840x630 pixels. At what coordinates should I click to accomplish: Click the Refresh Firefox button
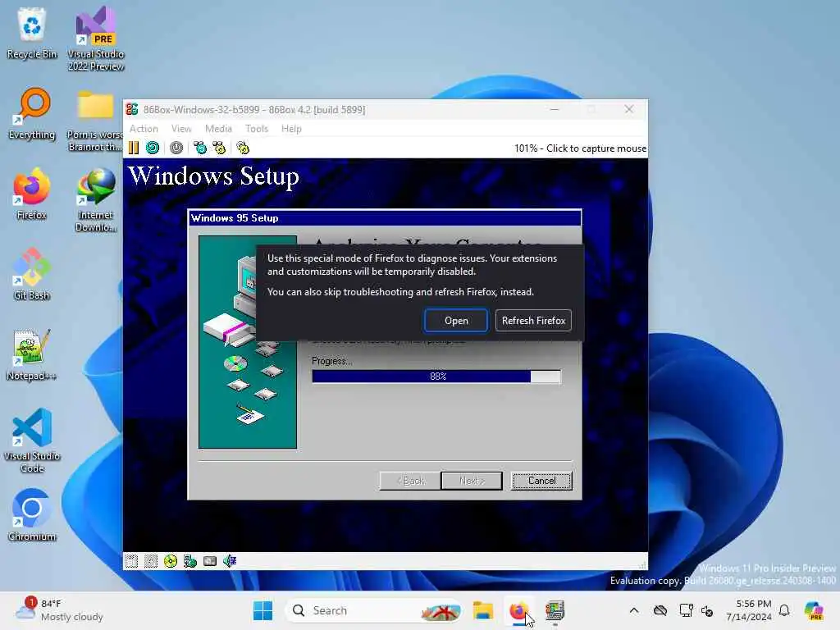click(x=533, y=321)
